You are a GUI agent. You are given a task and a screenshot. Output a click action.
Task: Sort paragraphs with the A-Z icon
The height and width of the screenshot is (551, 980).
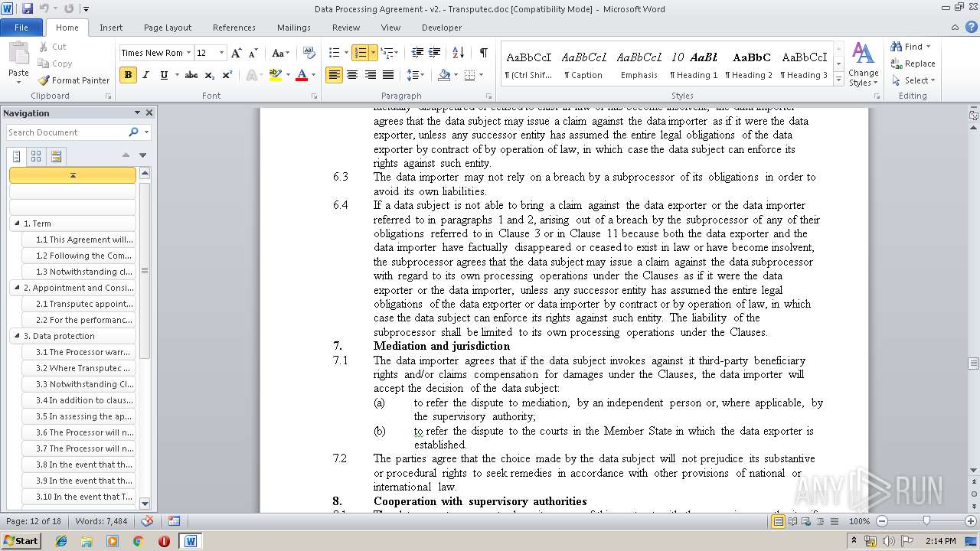459,53
